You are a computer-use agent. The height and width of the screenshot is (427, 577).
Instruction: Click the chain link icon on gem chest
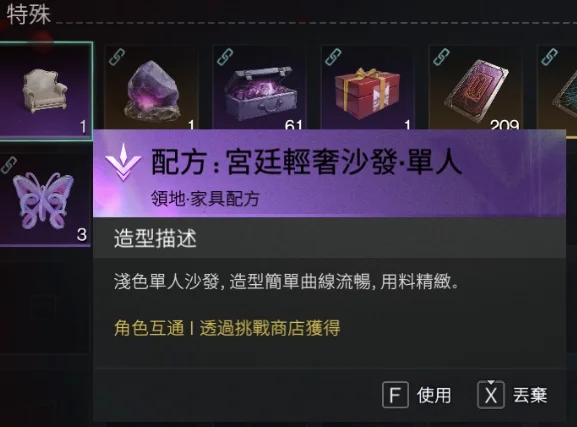click(225, 57)
